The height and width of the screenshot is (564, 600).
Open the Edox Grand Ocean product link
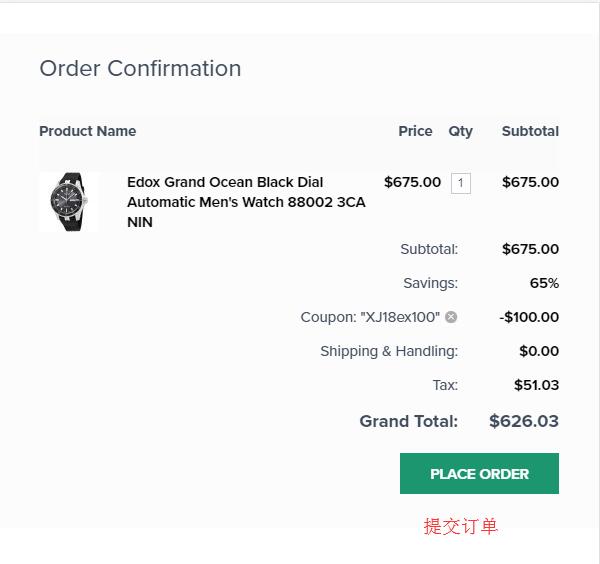tap(246, 202)
